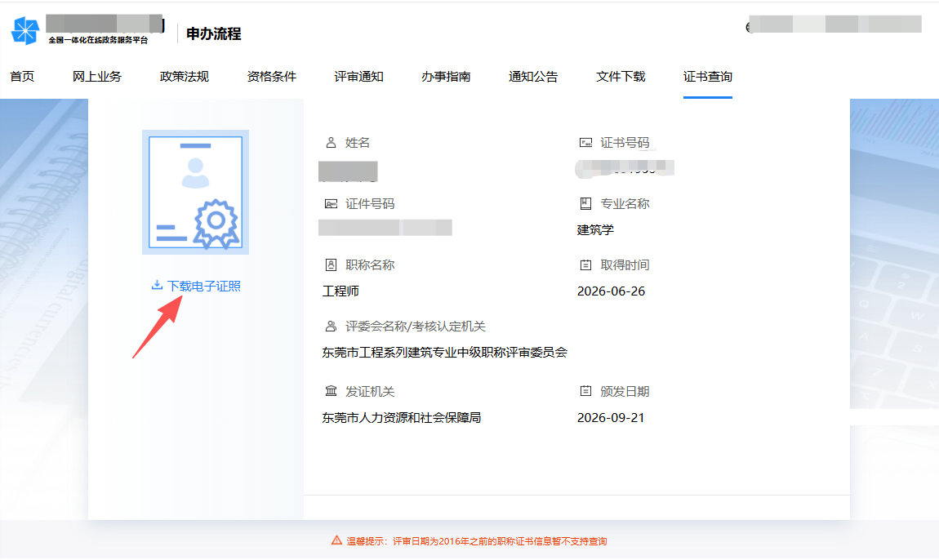The width and height of the screenshot is (939, 560).
Task: Click the calendar icon next to 颁发日期
Action: point(585,391)
